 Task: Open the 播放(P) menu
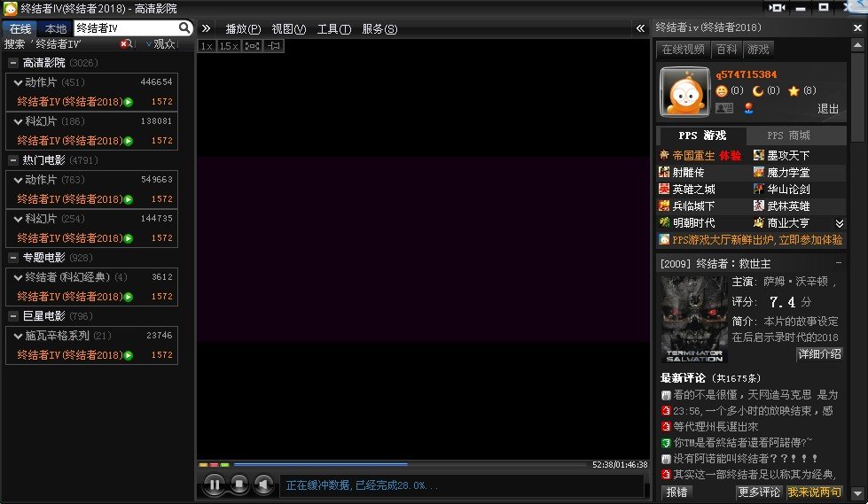click(243, 29)
